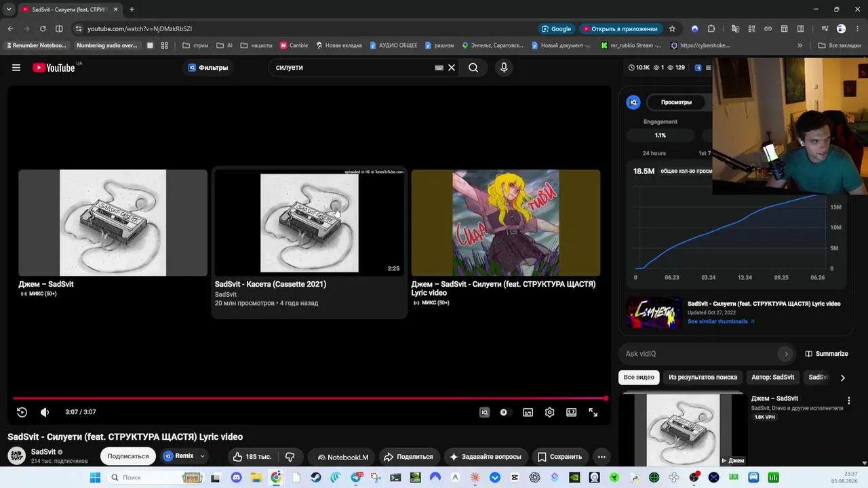Image resolution: width=868 pixels, height=488 pixels.
Task: Open Google Lens button in address bar
Action: coord(555,28)
